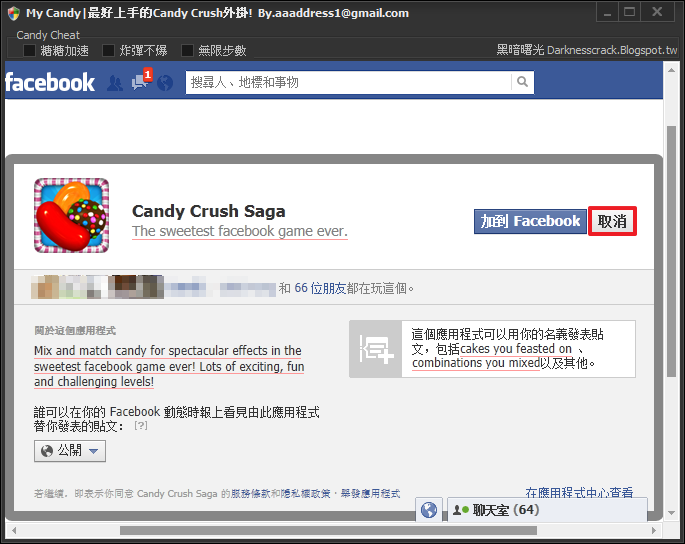The image size is (685, 544).
Task: Minimize the My Candy window
Action: [607, 13]
